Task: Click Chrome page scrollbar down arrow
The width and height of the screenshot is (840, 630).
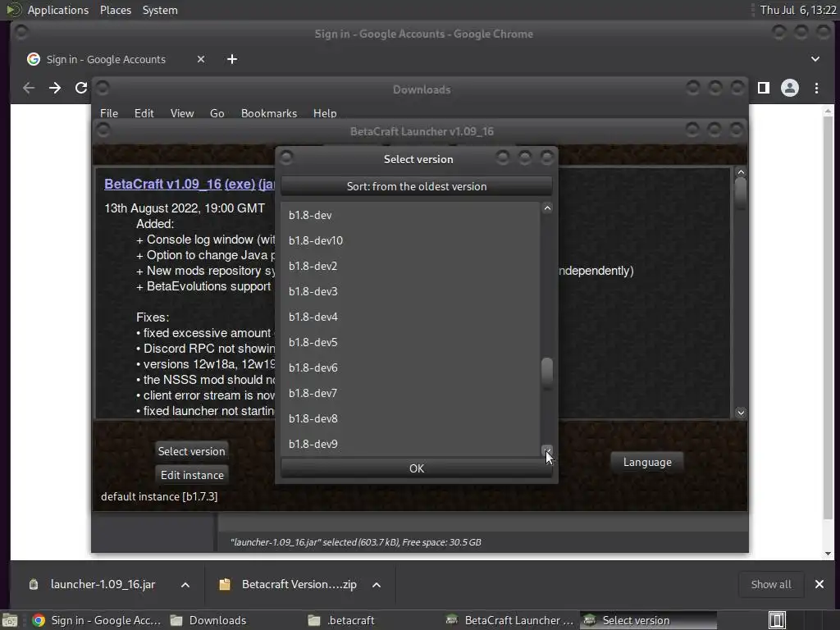Action: coord(829,554)
